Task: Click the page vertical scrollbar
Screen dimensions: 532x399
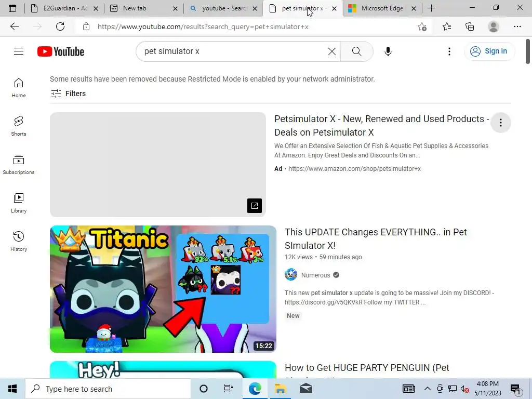Action: [528, 51]
